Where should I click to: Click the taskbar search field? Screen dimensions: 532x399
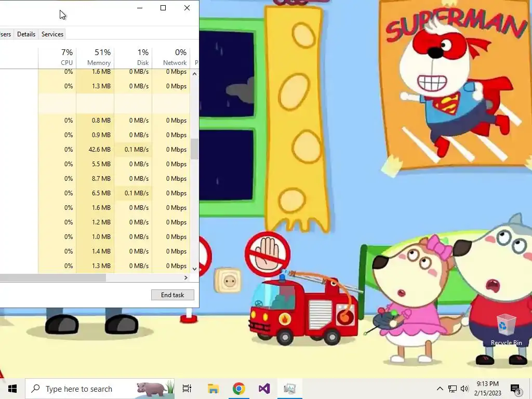coord(100,389)
